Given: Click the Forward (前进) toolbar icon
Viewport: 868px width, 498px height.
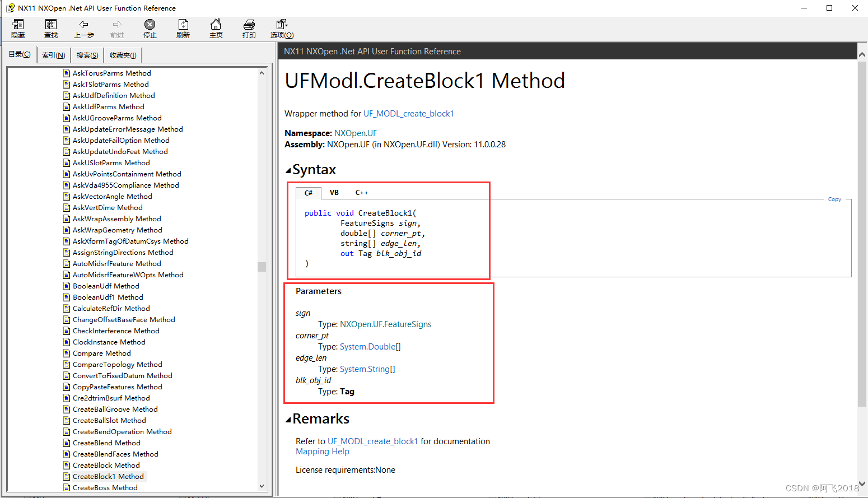Looking at the screenshot, I should tap(117, 29).
